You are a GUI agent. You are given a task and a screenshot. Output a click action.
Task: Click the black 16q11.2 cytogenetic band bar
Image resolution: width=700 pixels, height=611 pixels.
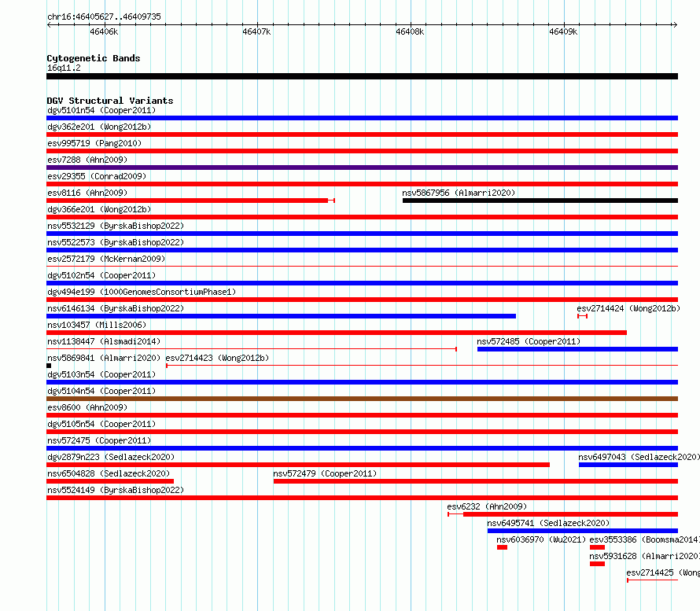coord(362,76)
